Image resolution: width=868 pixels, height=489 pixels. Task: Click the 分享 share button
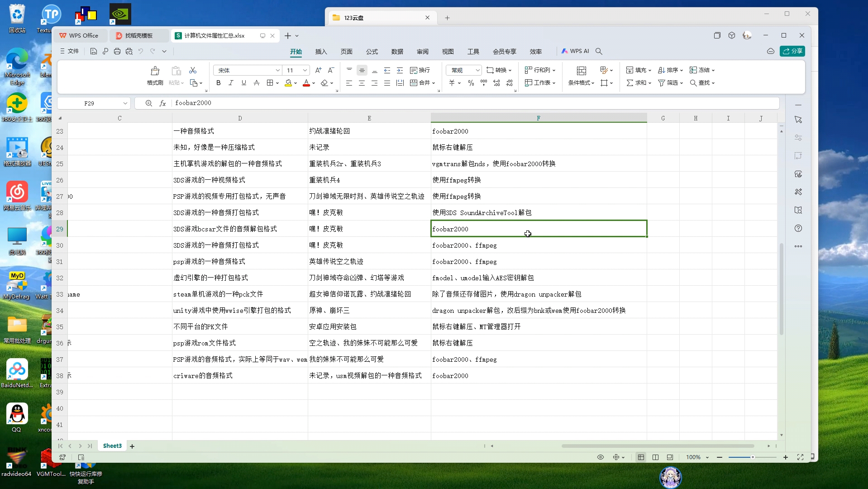[792, 51]
